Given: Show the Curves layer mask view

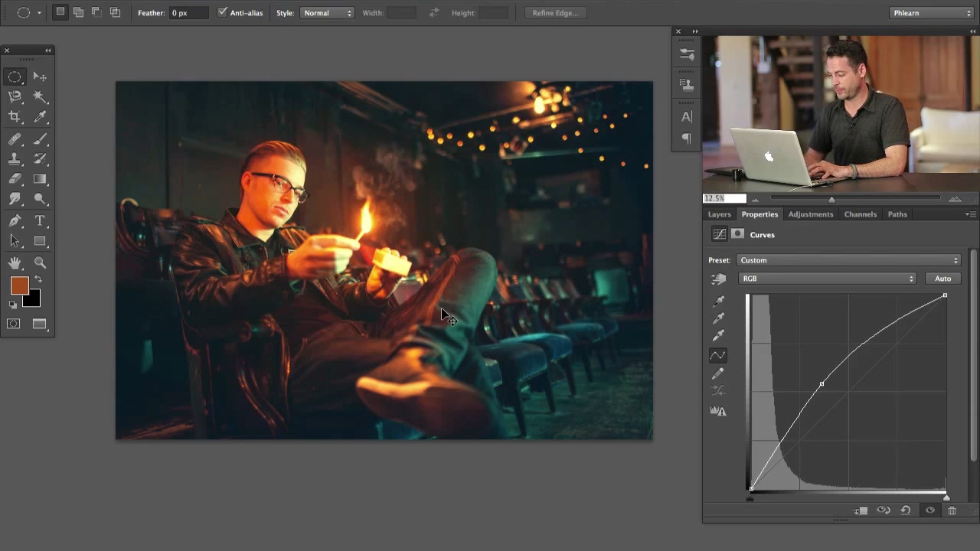Looking at the screenshot, I should 737,234.
